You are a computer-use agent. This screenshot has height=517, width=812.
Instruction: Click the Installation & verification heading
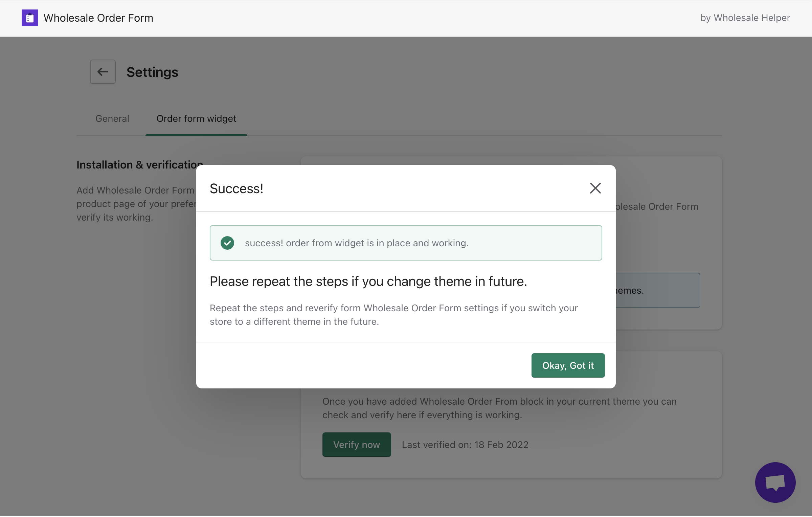140,164
